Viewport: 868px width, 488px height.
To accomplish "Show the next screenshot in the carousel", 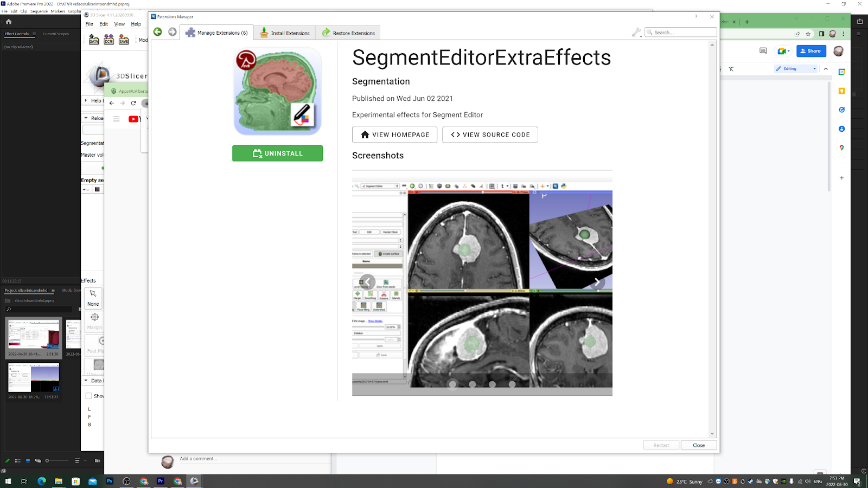I will pos(597,282).
